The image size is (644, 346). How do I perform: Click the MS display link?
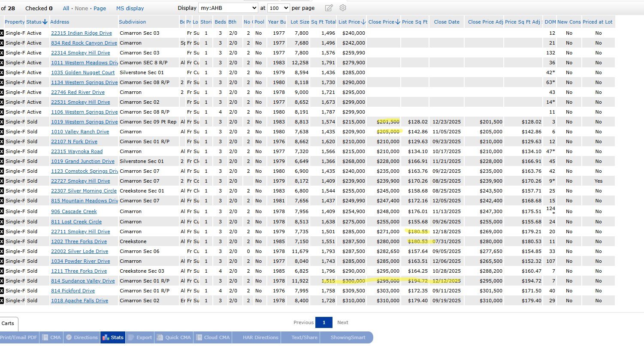(130, 8)
